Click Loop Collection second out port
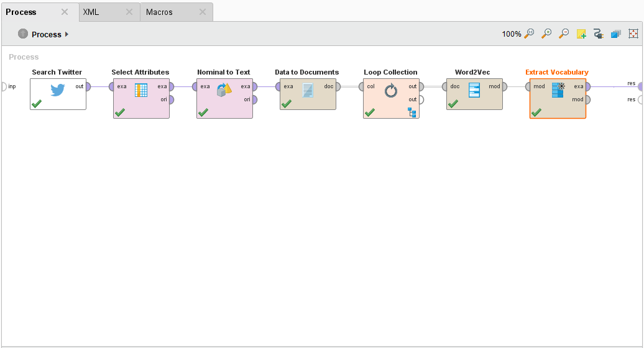Viewport: 644px width, 348px height. pos(421,99)
